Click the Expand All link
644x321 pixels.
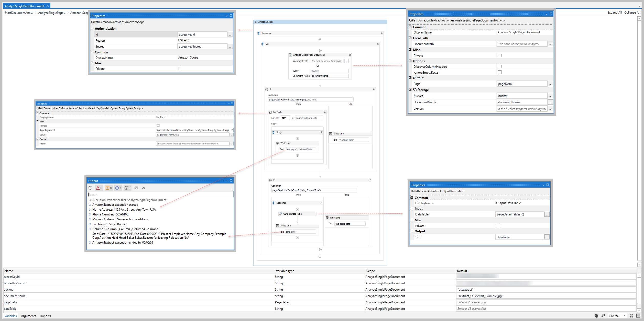(615, 12)
